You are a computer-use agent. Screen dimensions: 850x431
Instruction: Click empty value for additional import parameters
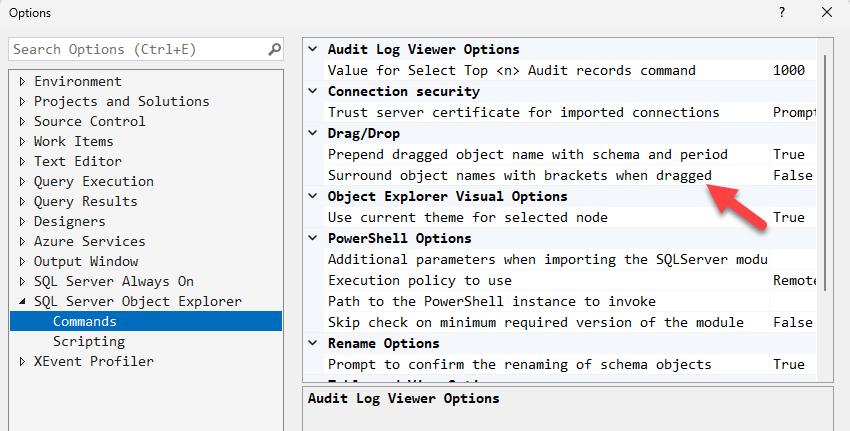pos(793,260)
